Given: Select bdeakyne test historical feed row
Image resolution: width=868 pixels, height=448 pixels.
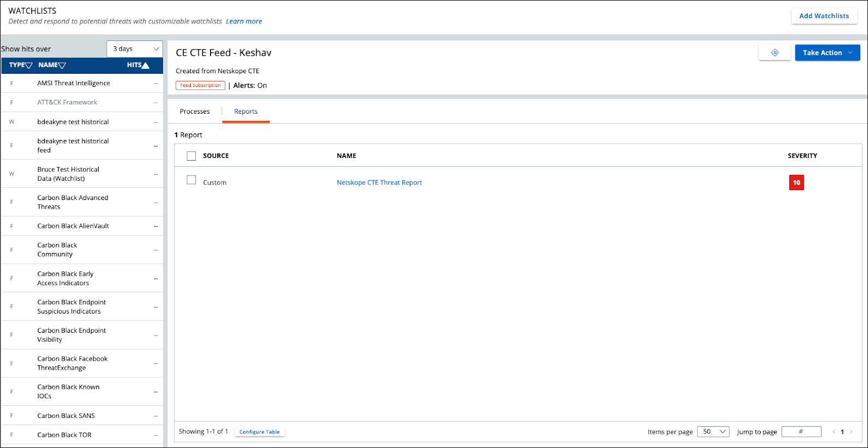Looking at the screenshot, I should pyautogui.click(x=82, y=145).
